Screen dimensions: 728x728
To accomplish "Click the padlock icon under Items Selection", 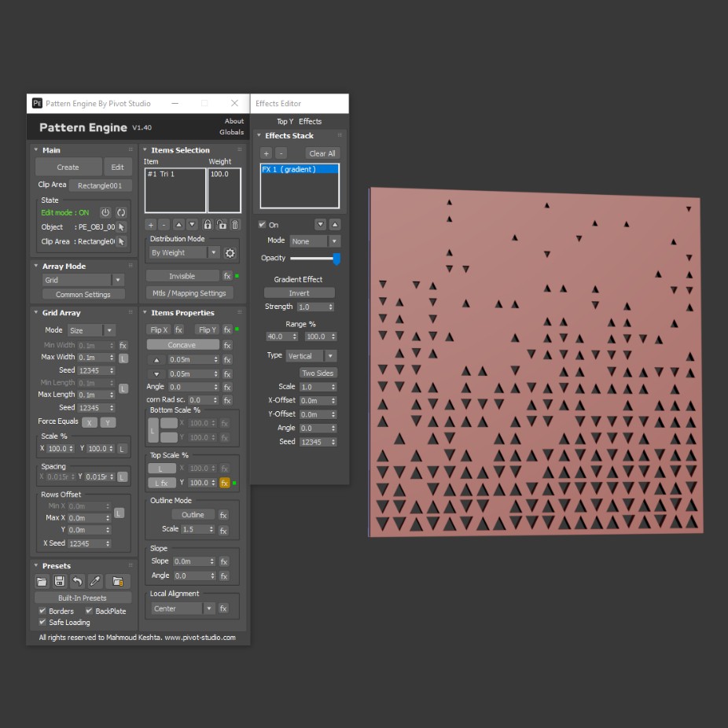I will tap(208, 225).
